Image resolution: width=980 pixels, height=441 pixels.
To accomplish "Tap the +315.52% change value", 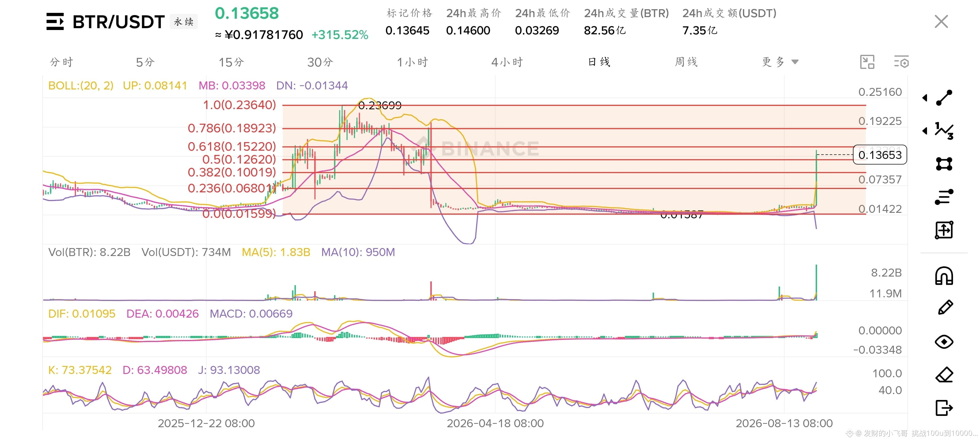I will (340, 35).
